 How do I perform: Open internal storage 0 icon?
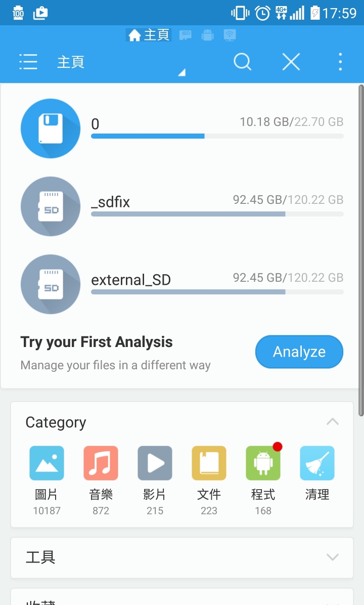point(51,128)
